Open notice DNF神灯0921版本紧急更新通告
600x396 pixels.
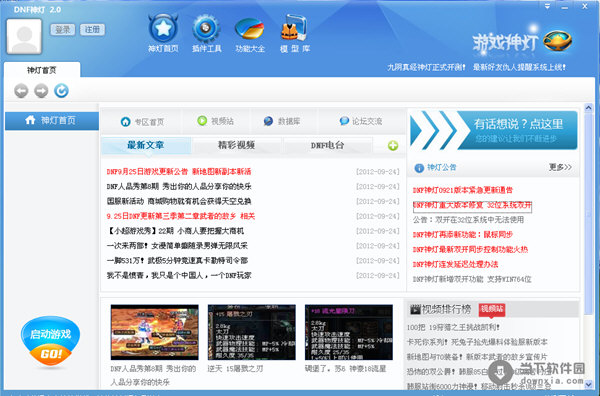coord(463,190)
